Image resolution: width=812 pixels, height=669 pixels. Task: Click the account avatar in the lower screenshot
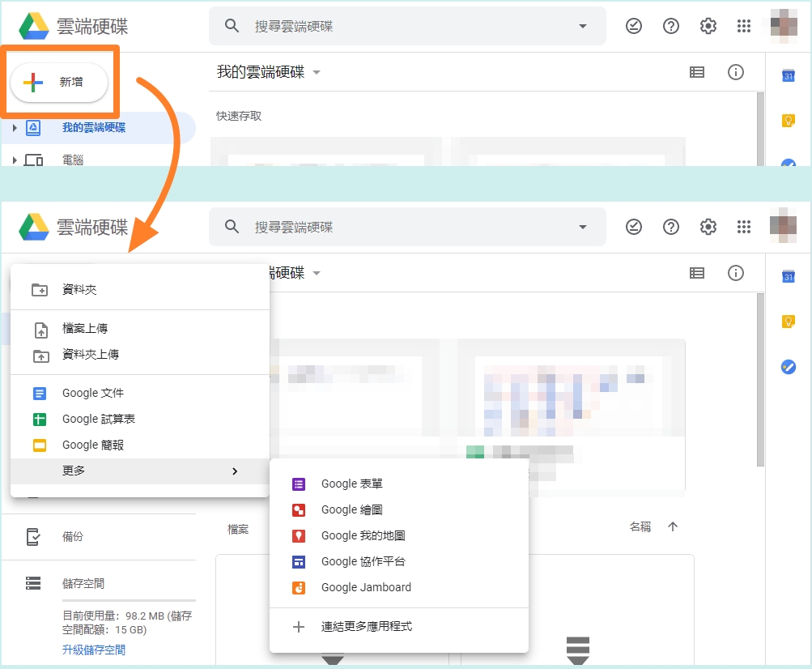point(784,225)
